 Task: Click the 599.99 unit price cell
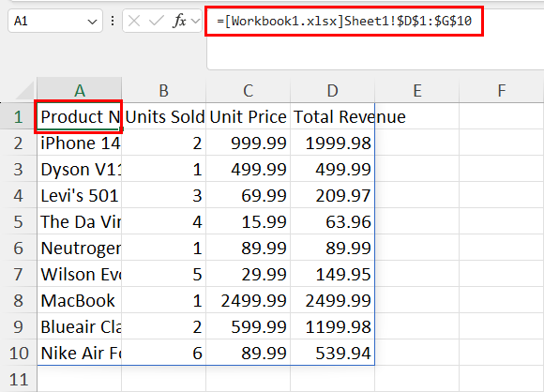248,326
